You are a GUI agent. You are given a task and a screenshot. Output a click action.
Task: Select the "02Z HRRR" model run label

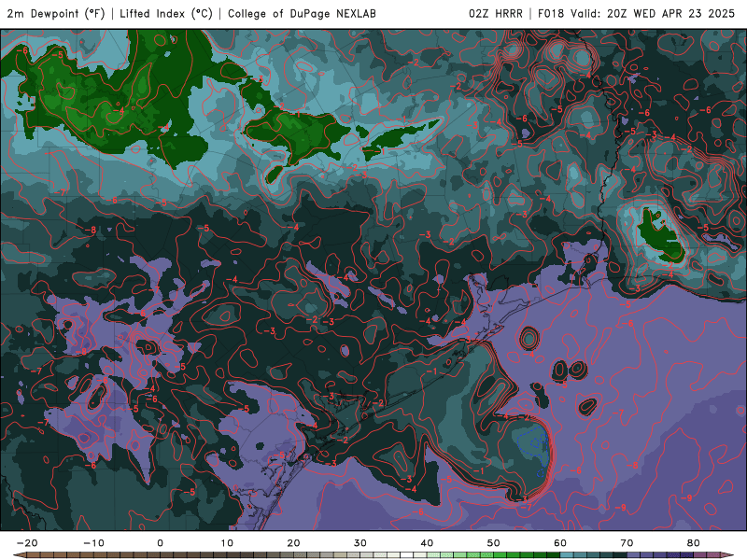[496, 14]
